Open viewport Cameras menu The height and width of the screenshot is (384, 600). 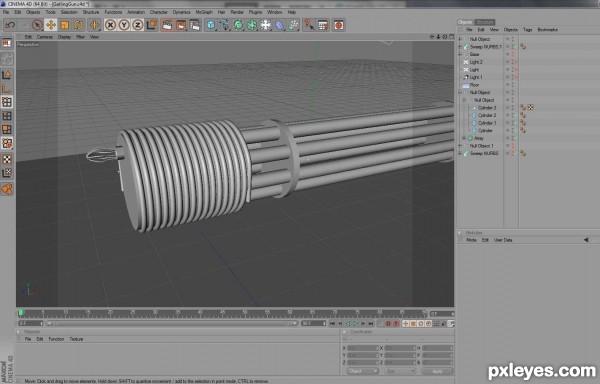pyautogui.click(x=45, y=37)
